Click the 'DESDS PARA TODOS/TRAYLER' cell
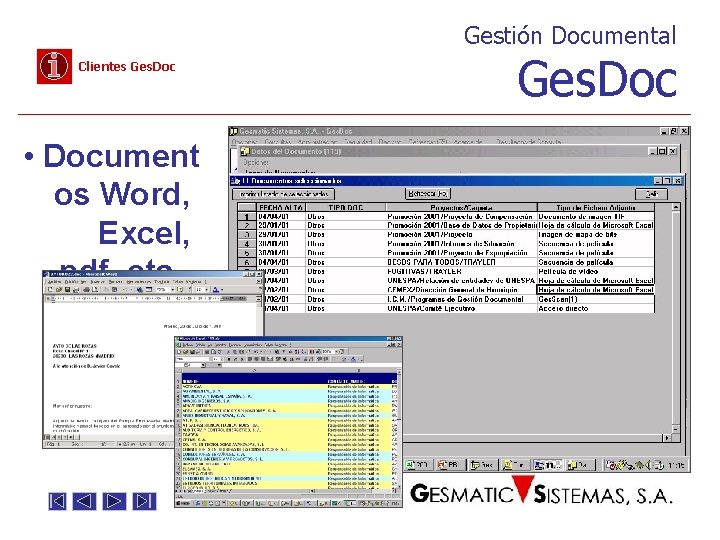Screen dimensions: 720x540 (461, 262)
